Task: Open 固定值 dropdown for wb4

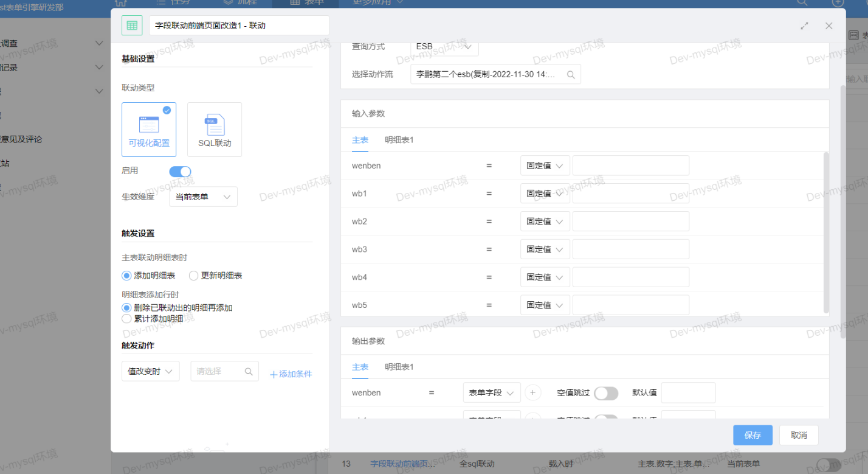Action: 545,277
